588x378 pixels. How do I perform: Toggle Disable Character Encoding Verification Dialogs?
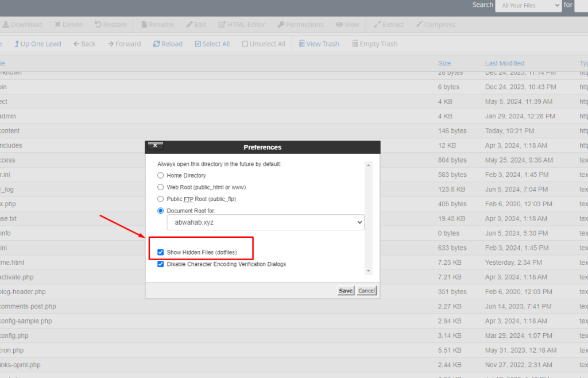[161, 264]
